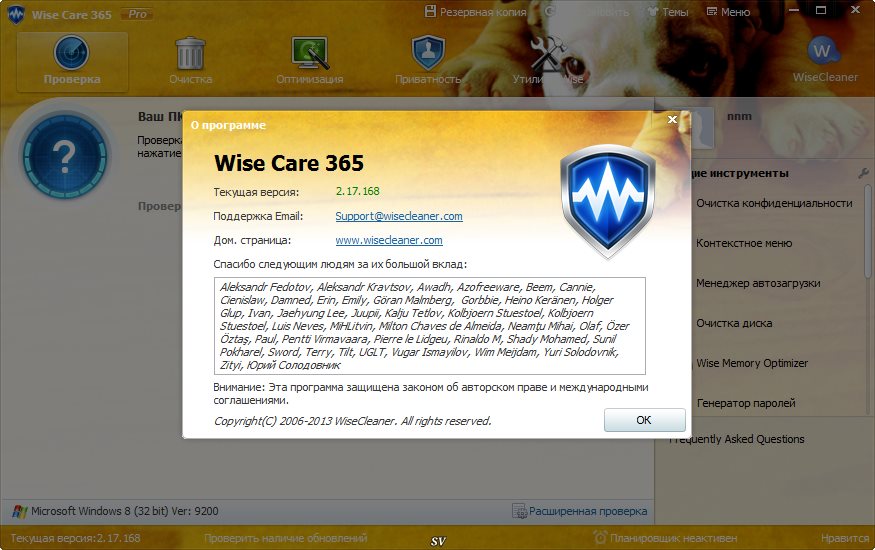This screenshot has width=875, height=550.
Task: Click the Резервная копия backup icon
Action: tap(430, 11)
